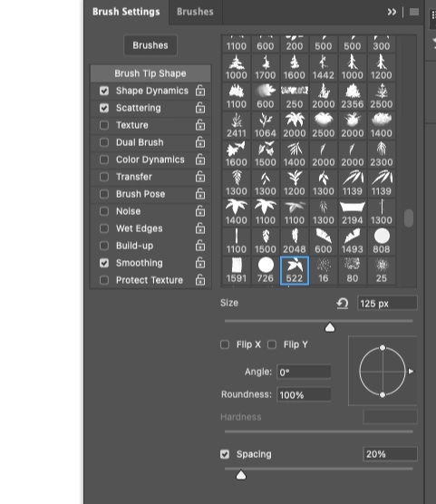Image resolution: width=436 pixels, height=504 pixels.
Task: Select the 726 round brush tip
Action: click(x=266, y=271)
